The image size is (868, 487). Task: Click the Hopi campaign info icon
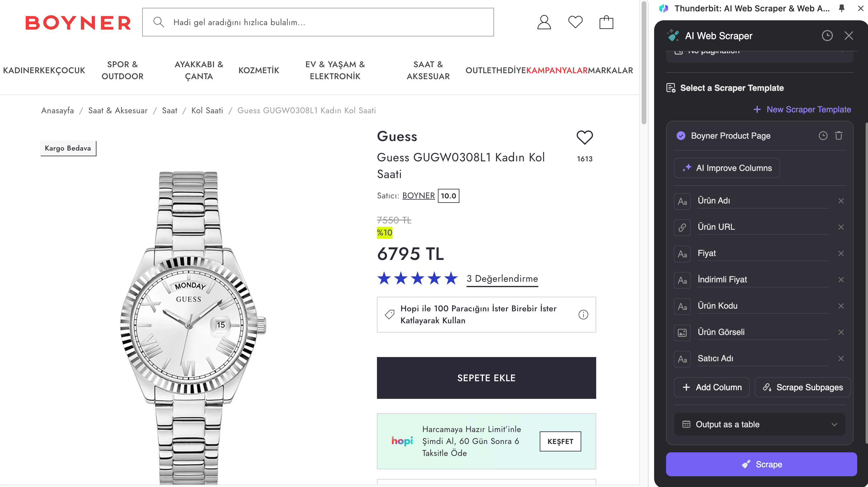[x=583, y=314]
